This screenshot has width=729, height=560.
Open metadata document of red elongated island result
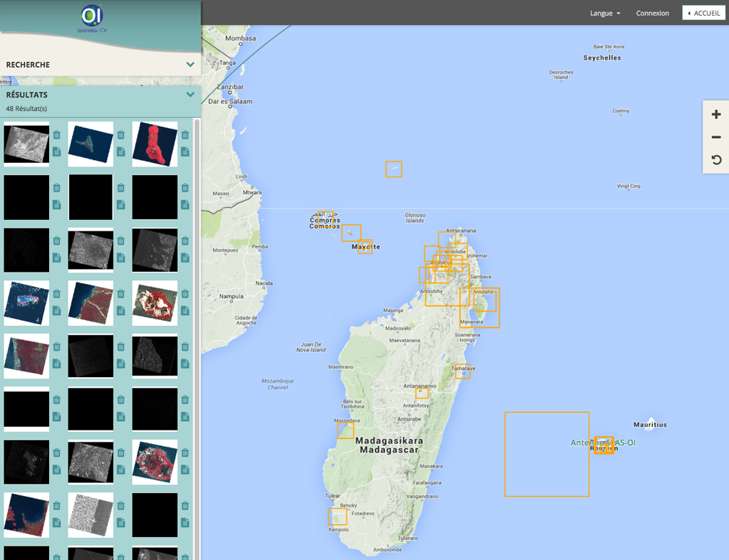185,152
